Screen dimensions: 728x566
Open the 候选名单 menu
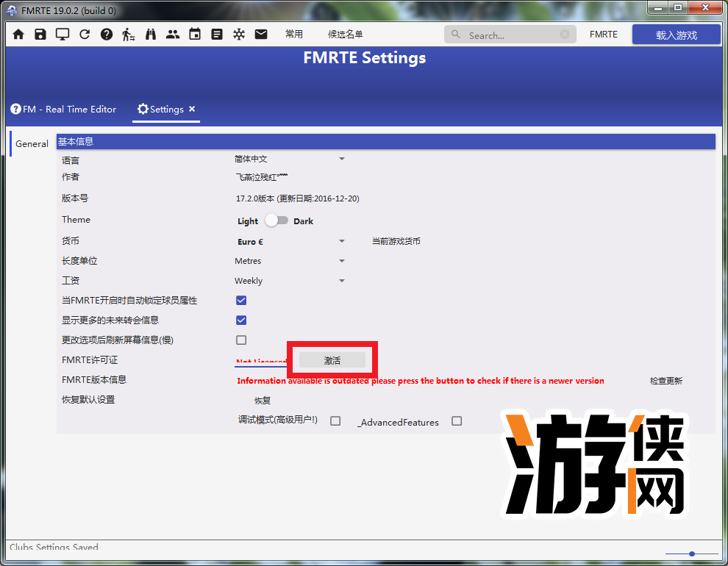[x=346, y=35]
